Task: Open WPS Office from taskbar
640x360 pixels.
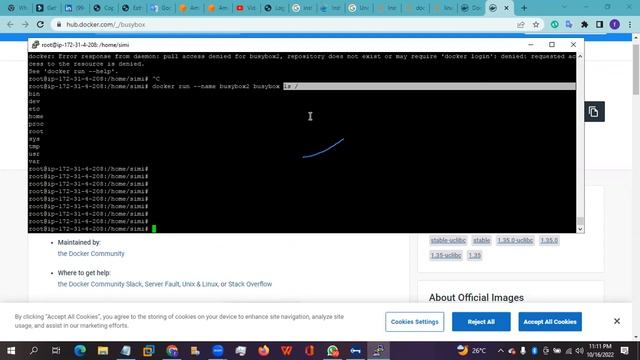Action: click(x=287, y=351)
